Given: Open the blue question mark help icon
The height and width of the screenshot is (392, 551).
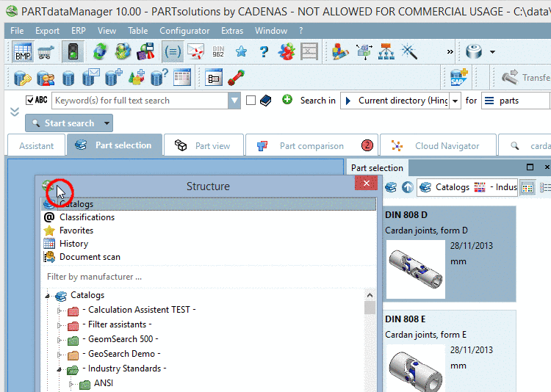Looking at the screenshot, I should [x=264, y=52].
